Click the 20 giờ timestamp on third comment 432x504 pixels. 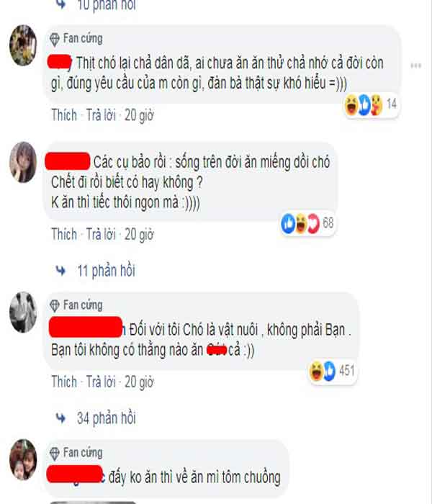[x=139, y=382]
